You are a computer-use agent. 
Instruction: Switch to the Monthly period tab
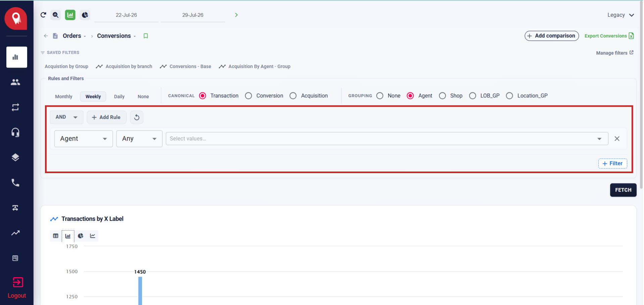[63, 97]
